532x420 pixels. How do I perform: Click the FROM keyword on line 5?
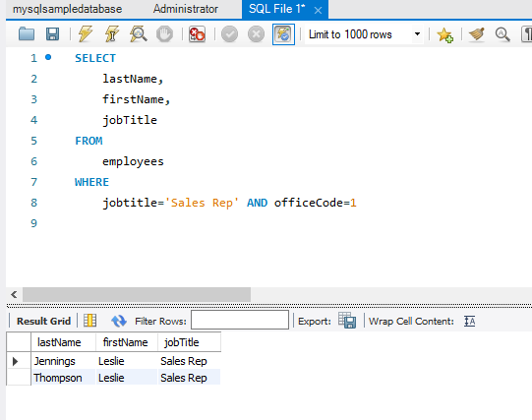[89, 141]
